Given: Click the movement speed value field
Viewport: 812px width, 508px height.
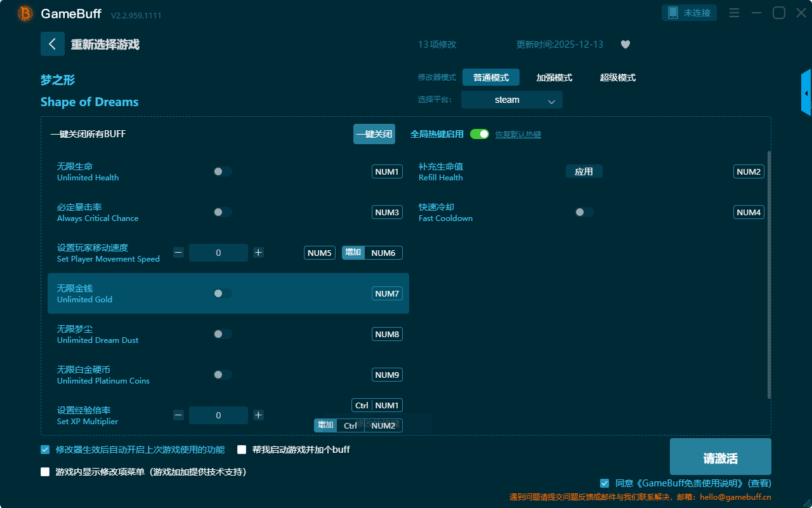Looking at the screenshot, I should pyautogui.click(x=218, y=253).
